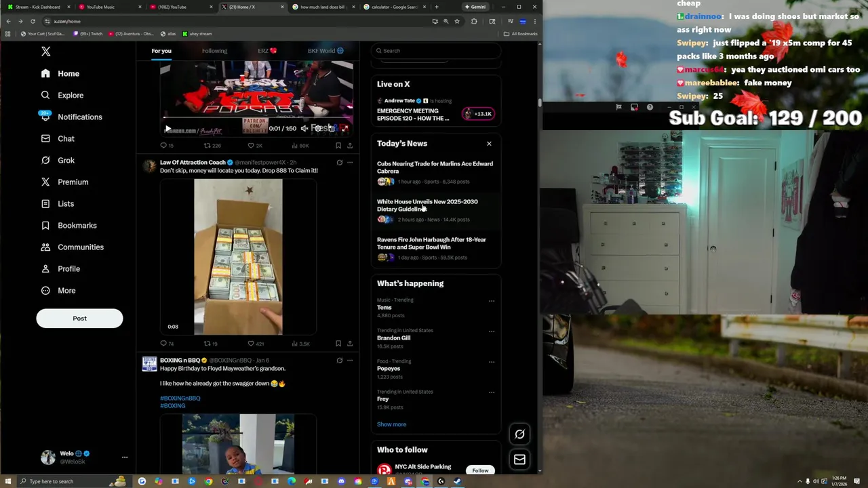Viewport: 868px width, 488px height.
Task: Enter fullscreen on the podcast video
Action: [344, 128]
